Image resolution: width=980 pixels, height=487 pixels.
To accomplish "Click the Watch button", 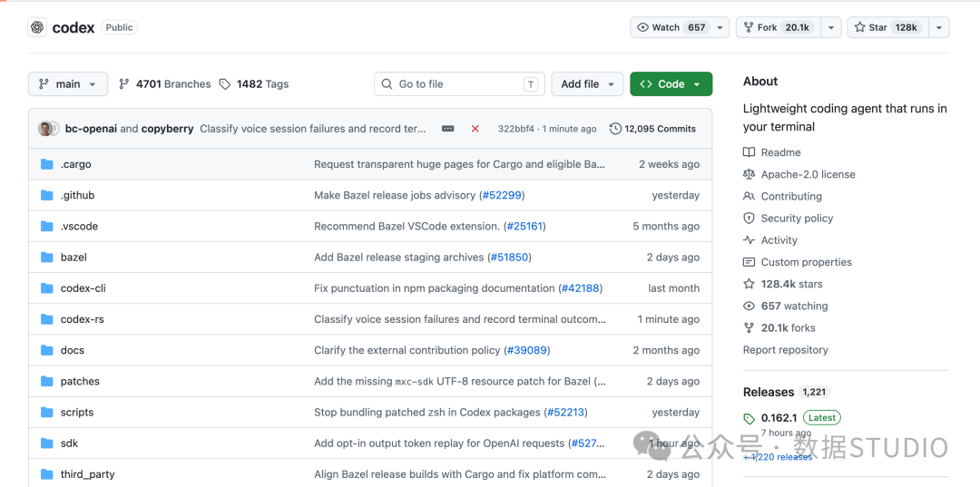I will (671, 27).
